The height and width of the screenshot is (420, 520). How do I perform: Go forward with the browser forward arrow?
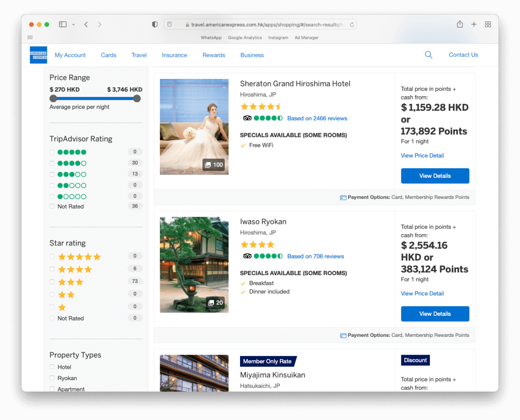tap(100, 24)
